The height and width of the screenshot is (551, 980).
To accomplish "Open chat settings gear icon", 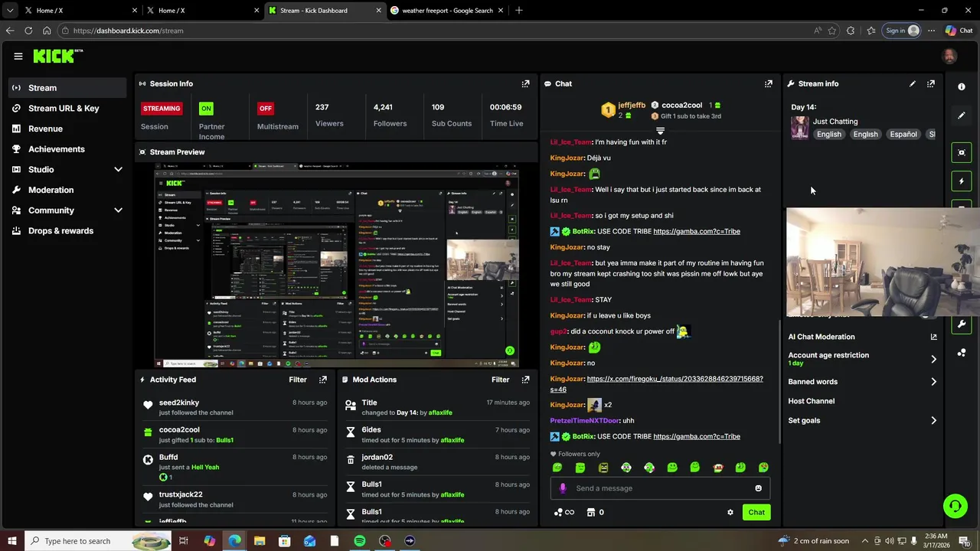I will [730, 513].
